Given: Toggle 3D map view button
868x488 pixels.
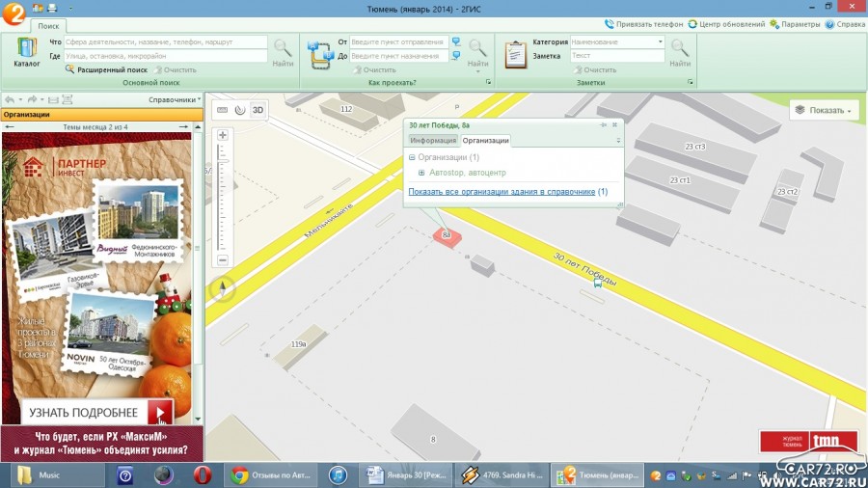Looking at the screenshot, I should [258, 110].
